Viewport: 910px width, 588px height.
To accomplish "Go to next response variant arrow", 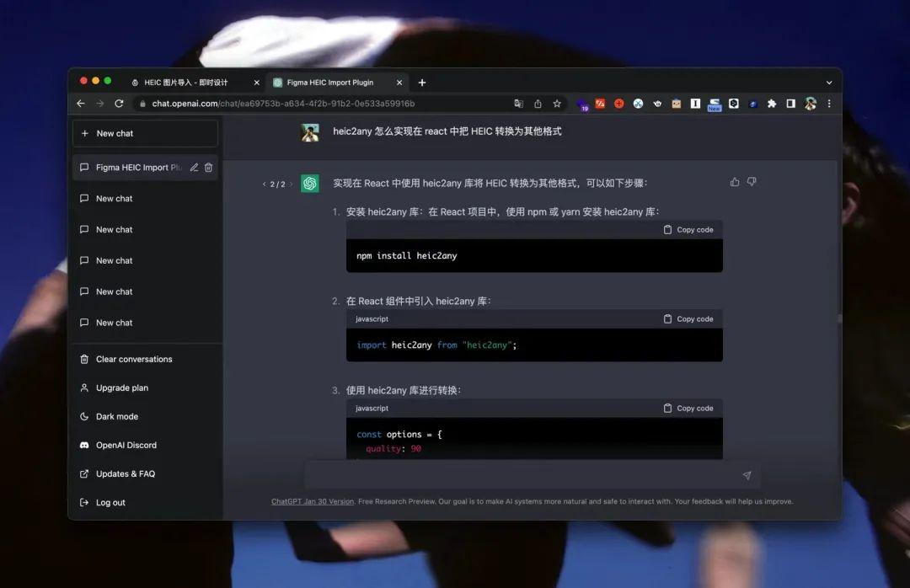I will (291, 184).
